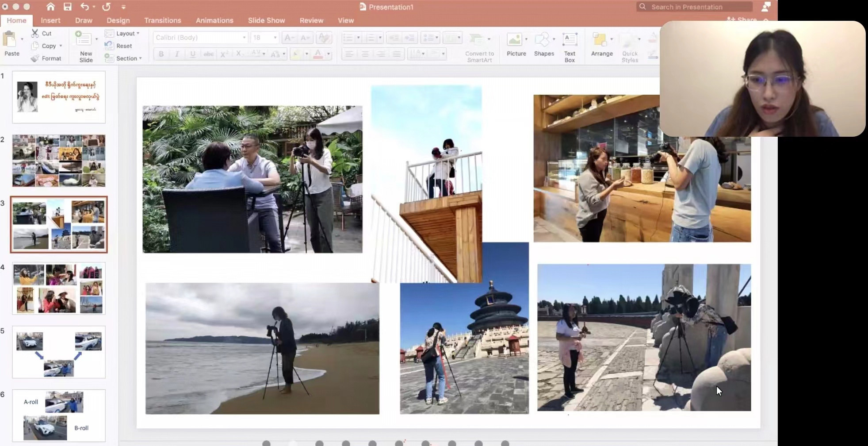Screen dimensions: 868x446
Task: Toggle Bold formatting
Action: click(x=161, y=54)
